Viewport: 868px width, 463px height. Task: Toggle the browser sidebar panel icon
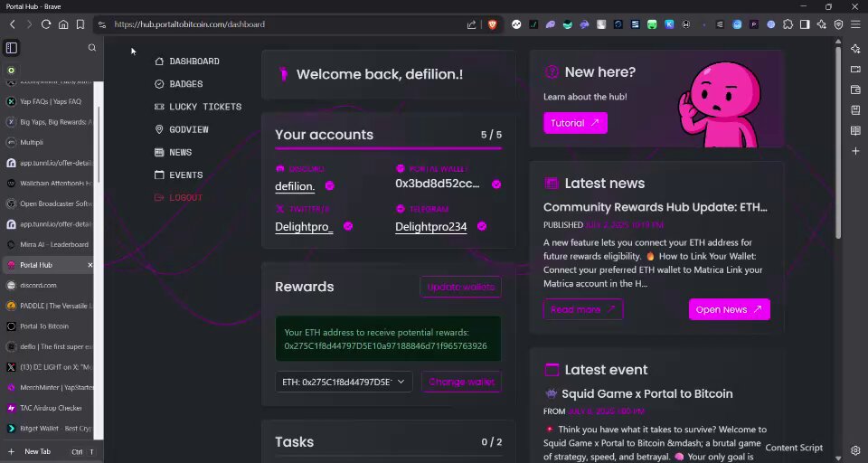point(805,24)
